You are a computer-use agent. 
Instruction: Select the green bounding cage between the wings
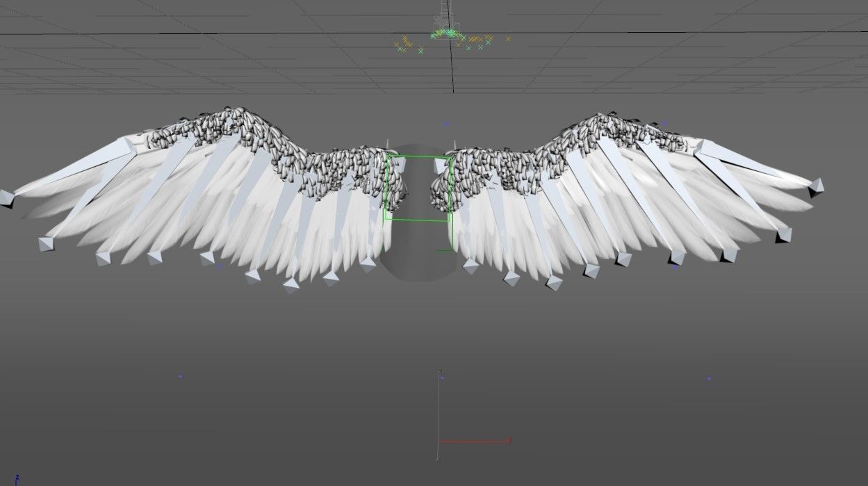point(418,189)
